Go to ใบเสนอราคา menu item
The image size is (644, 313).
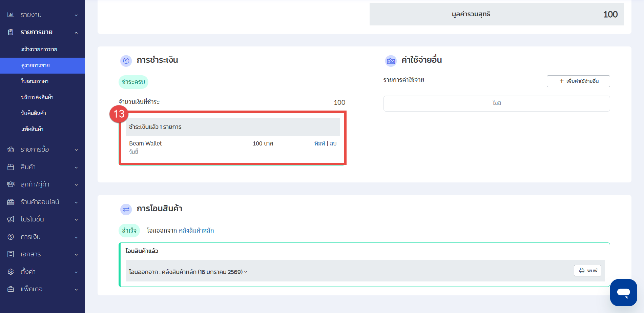point(35,81)
